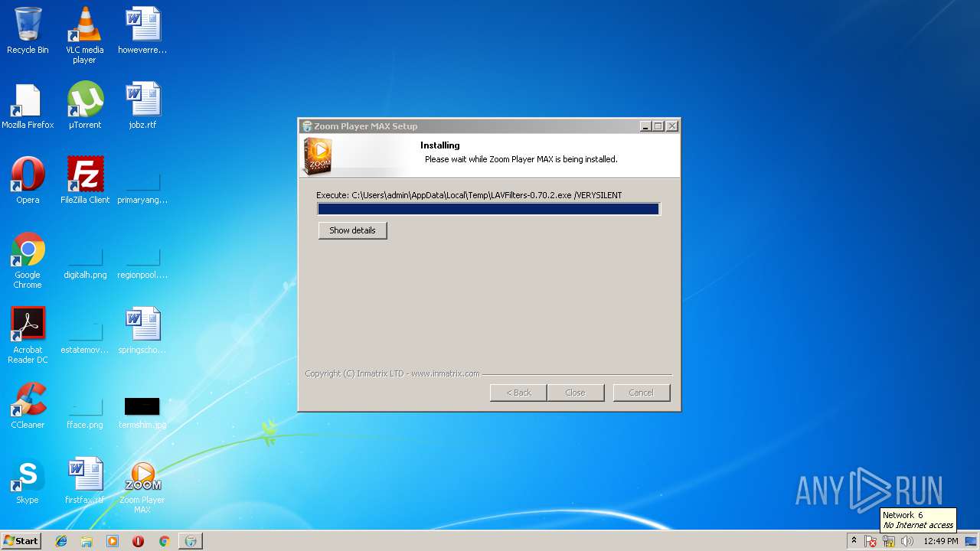Open Action Center flag tray icon
This screenshot has width=980, height=551.
(x=871, y=541)
